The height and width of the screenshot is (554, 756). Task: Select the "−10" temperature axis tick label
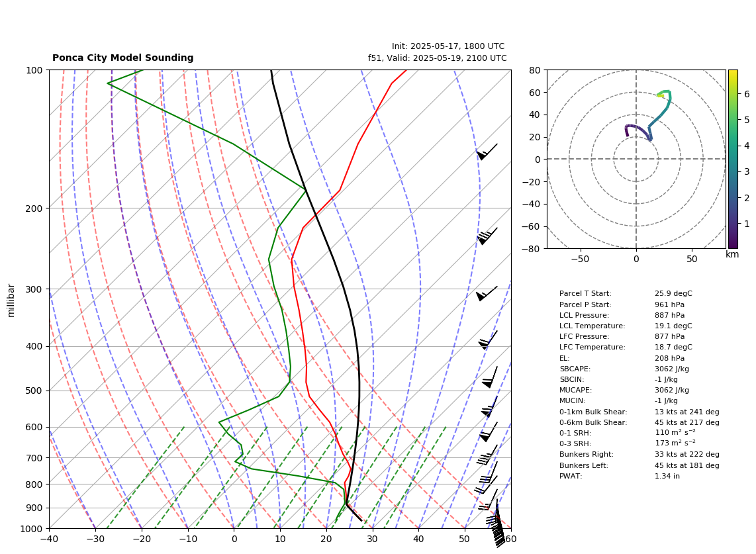(187, 539)
